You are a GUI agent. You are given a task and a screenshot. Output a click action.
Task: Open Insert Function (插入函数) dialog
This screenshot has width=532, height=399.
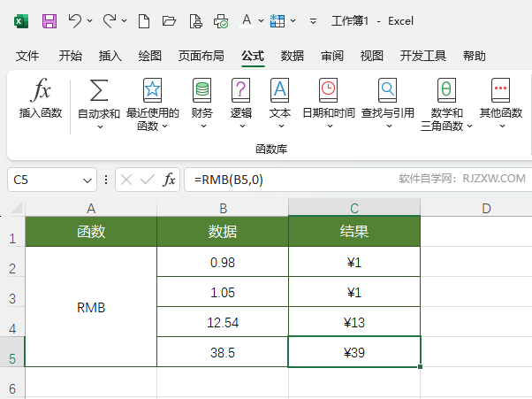[x=41, y=98]
